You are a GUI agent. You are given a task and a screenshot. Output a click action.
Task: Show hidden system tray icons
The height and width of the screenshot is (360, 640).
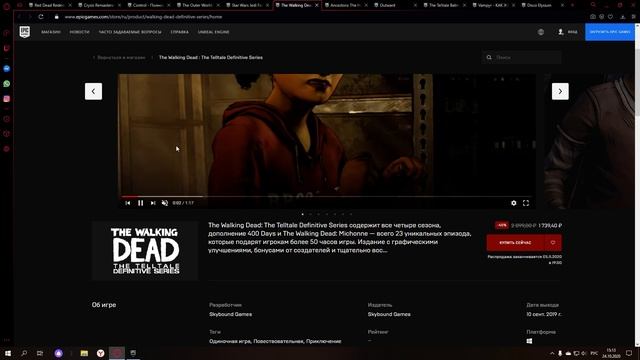[x=552, y=353]
